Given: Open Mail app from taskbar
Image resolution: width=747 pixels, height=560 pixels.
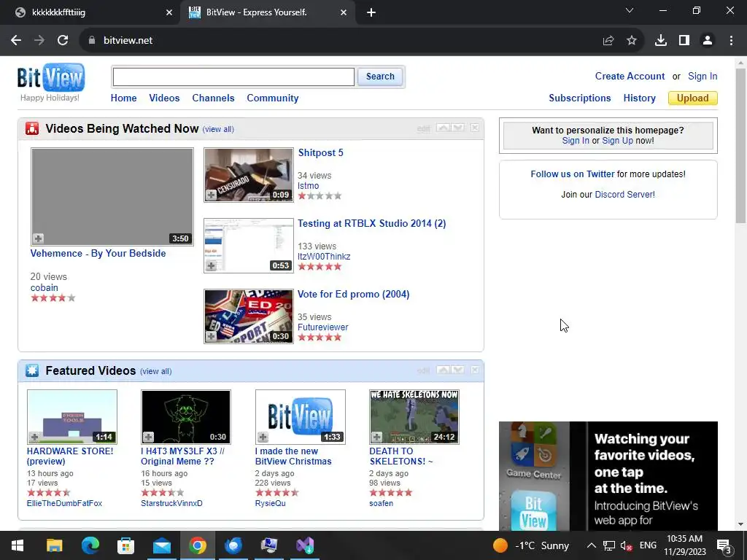Looking at the screenshot, I should point(161,545).
